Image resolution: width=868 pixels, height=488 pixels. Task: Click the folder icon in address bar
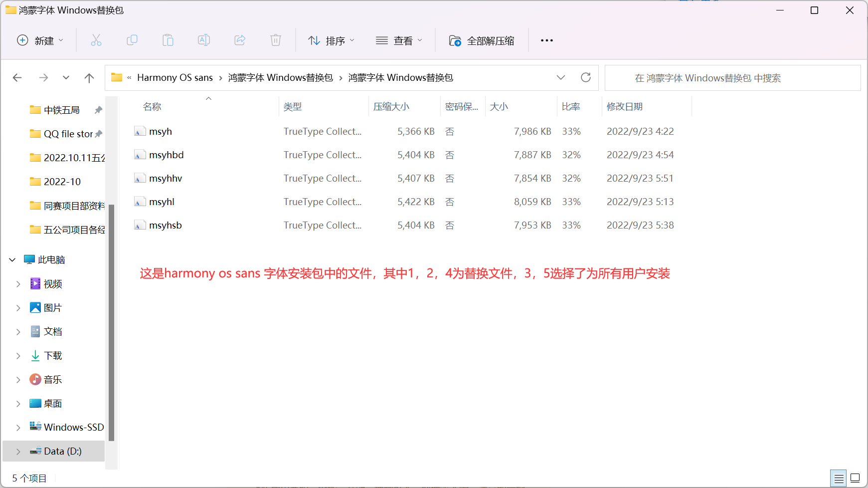(x=117, y=77)
